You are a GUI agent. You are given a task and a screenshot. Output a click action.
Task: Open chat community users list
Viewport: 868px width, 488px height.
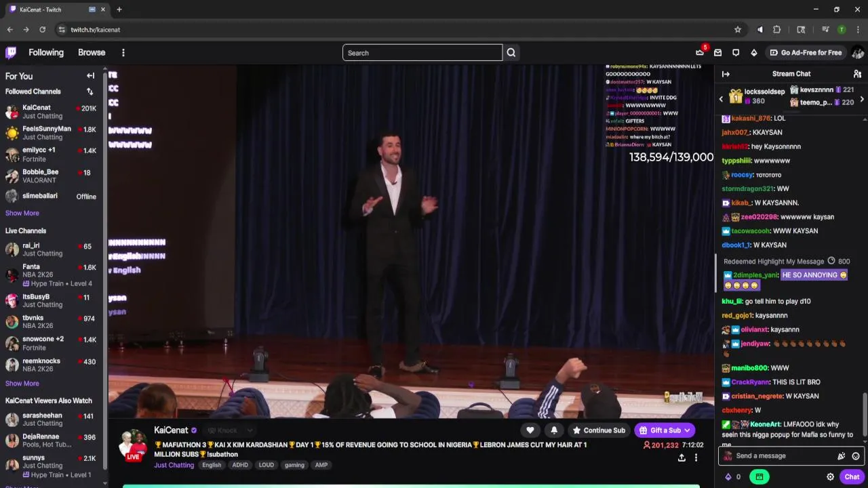(x=857, y=74)
